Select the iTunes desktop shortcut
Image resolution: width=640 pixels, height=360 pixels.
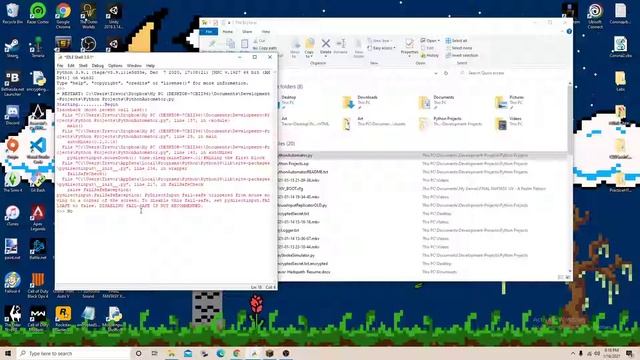pos(12,216)
